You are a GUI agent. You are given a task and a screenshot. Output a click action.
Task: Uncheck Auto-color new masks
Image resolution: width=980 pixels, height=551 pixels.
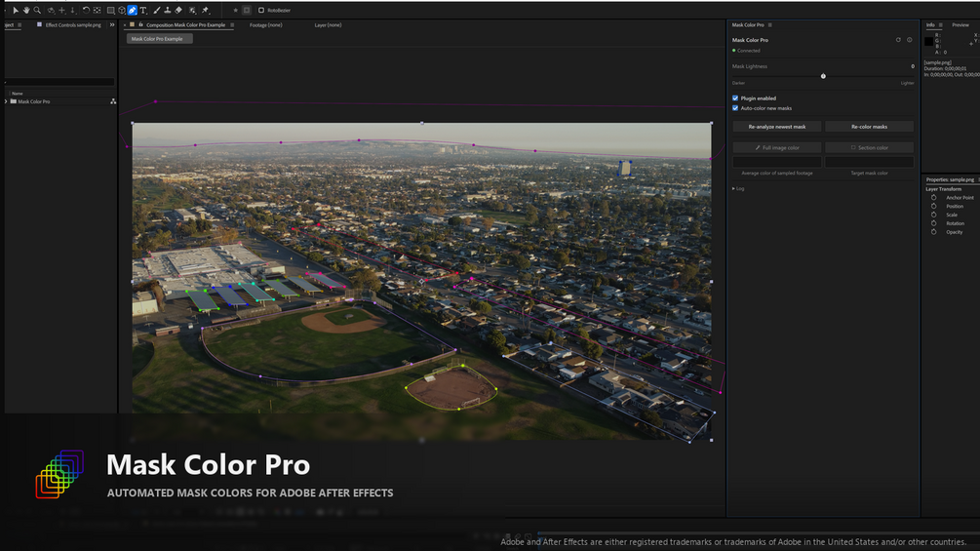coord(735,108)
